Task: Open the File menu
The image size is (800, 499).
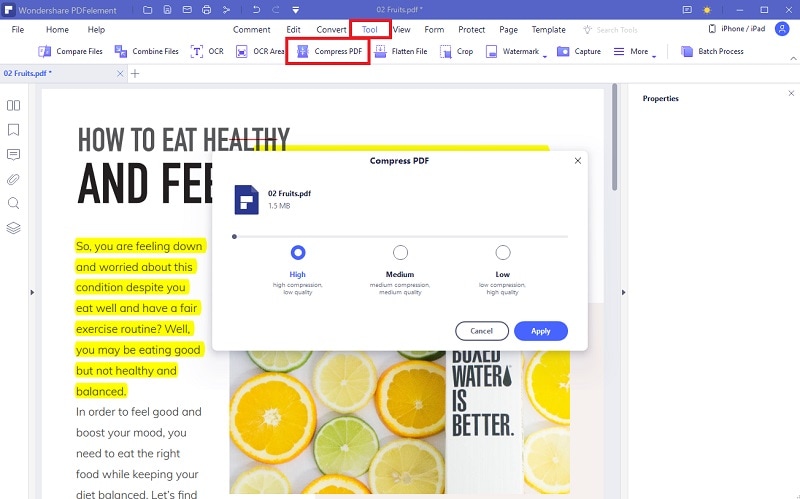Action: 18,30
